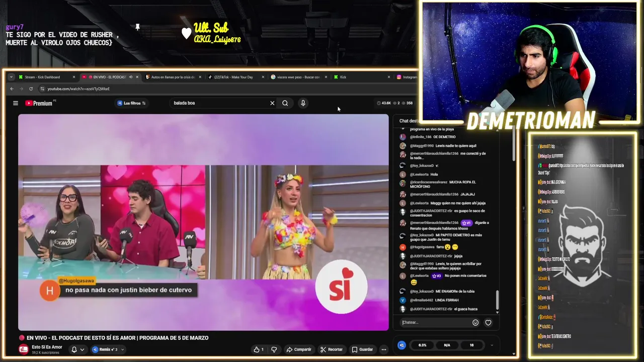Click the heart icon beside 'Ult. Sub'

pos(186,33)
